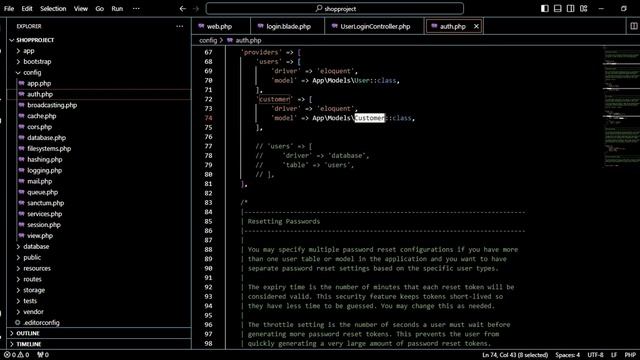Click the ports forwarded status icon
The image size is (640, 360).
click(x=43, y=355)
